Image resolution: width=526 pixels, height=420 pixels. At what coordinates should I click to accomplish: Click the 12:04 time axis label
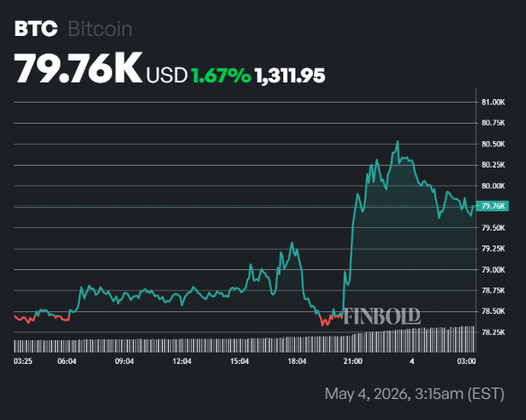click(x=181, y=361)
